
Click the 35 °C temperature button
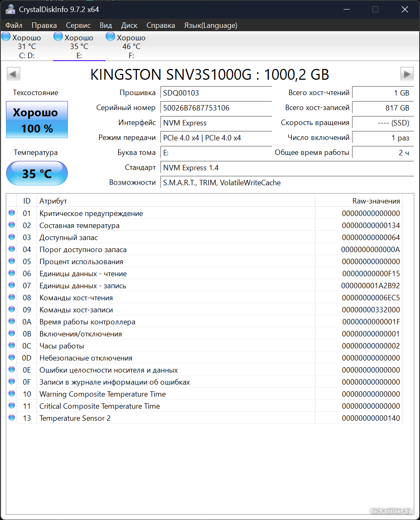click(37, 173)
